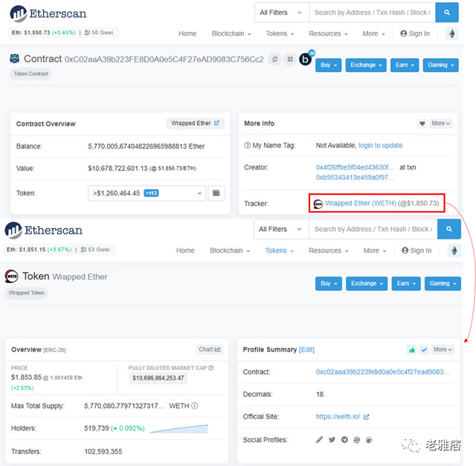The image size is (476, 466).
Task: Click the last social profile icon
Action: [369, 440]
